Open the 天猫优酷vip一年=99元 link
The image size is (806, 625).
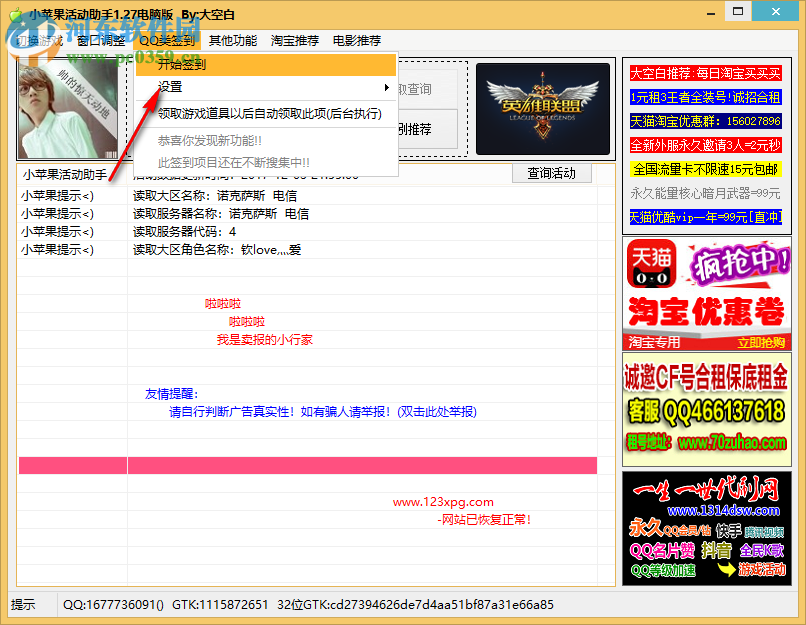[705, 217]
